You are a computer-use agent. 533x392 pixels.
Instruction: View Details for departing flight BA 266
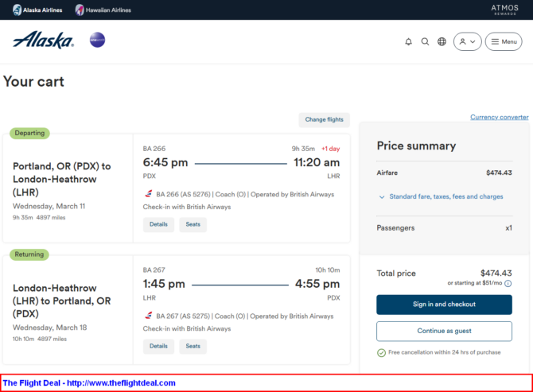158,224
